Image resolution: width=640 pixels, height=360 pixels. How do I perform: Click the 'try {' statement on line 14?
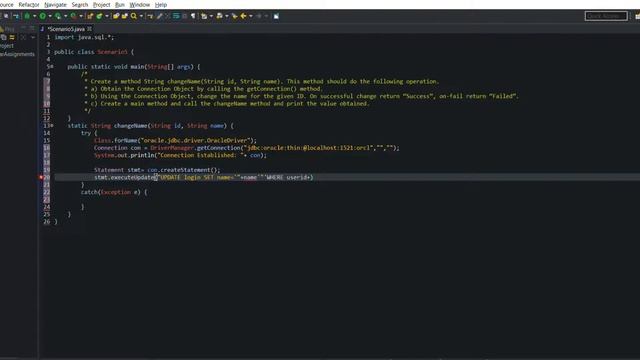[89, 133]
